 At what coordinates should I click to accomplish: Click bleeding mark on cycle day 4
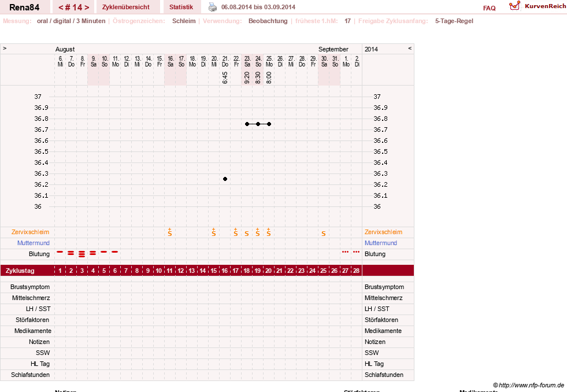pos(93,253)
